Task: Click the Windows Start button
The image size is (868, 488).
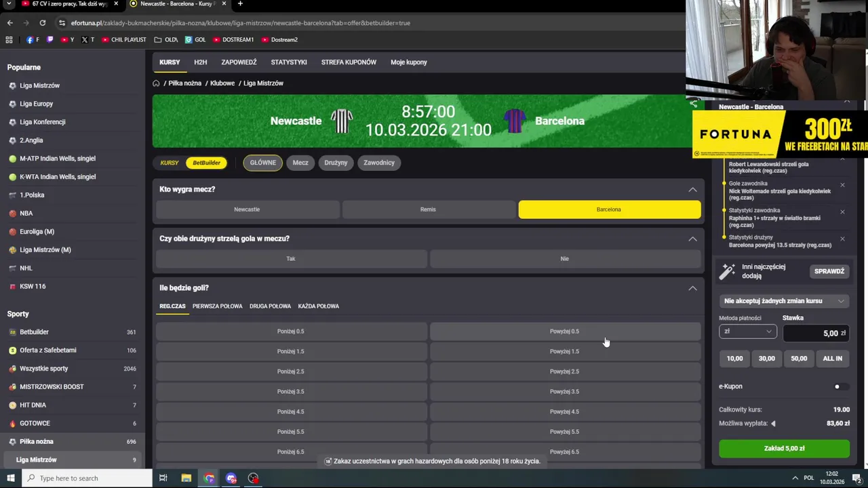Action: point(10,478)
